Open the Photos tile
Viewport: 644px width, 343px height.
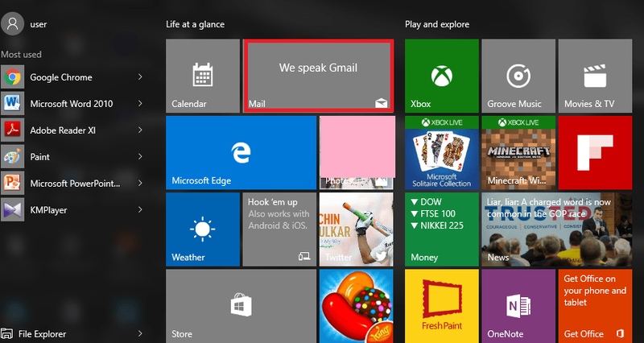(x=357, y=152)
